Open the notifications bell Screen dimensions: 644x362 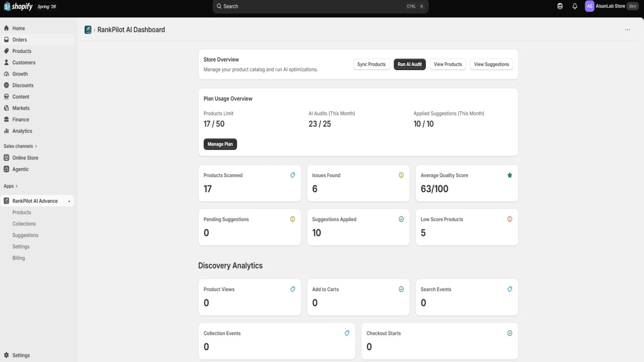575,6
